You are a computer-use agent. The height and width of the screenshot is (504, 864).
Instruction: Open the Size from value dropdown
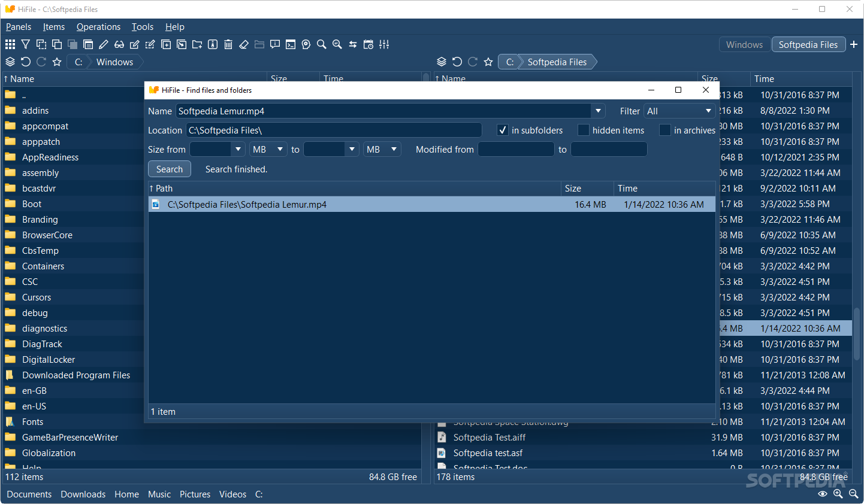click(238, 149)
